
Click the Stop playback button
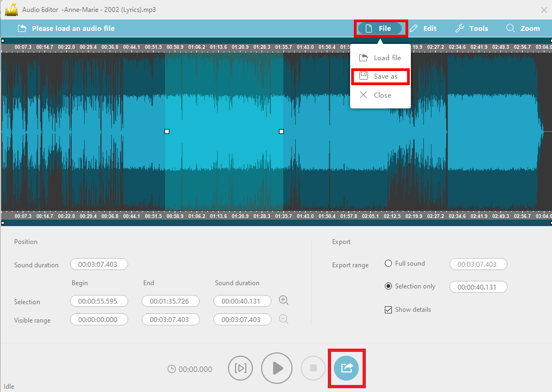pos(313,368)
